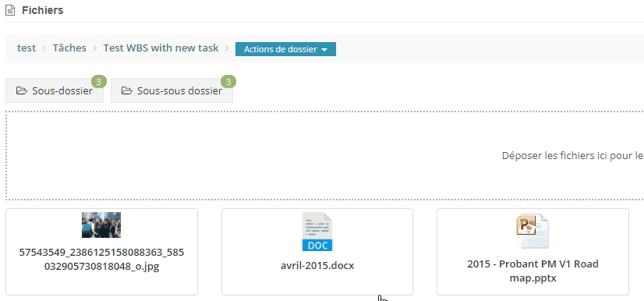Open the Sous-dossier button

point(55,90)
